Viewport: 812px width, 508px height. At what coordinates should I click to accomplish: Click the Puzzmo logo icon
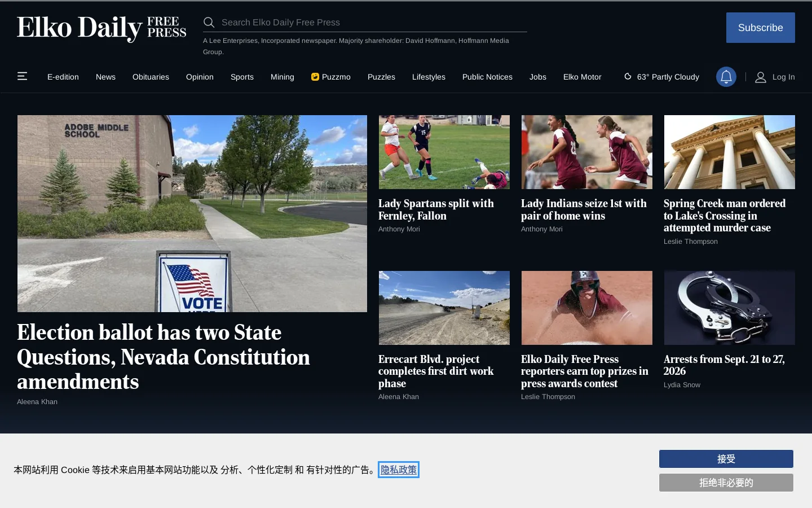(315, 77)
